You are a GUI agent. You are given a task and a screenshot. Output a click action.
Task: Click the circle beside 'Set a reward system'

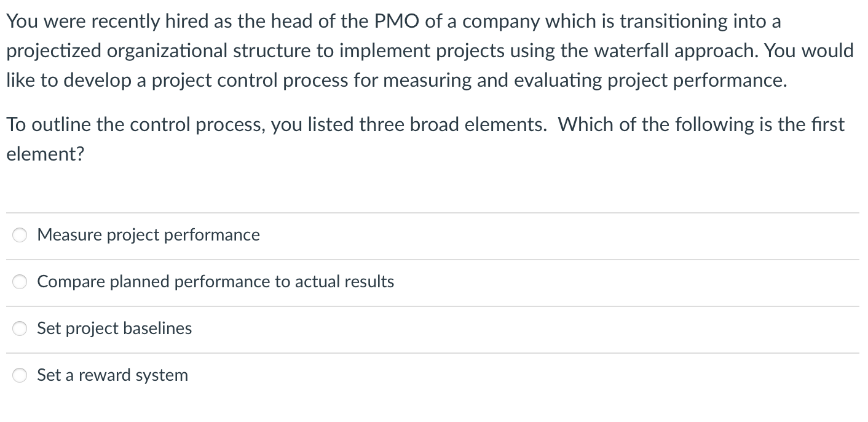tap(19, 375)
